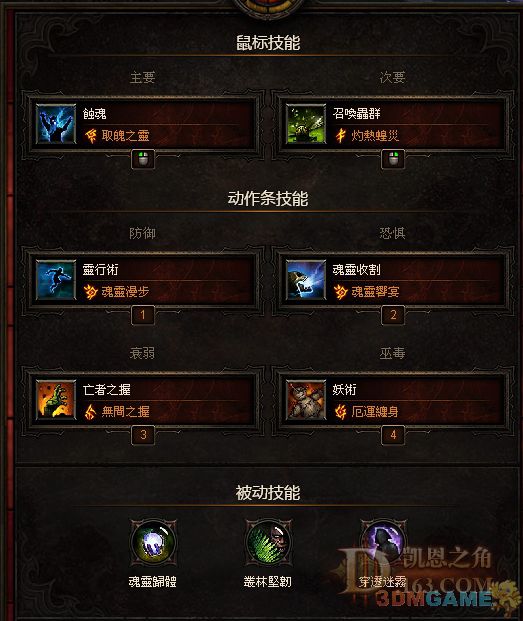
Task: Select action bar slot number 2
Action: 393,315
